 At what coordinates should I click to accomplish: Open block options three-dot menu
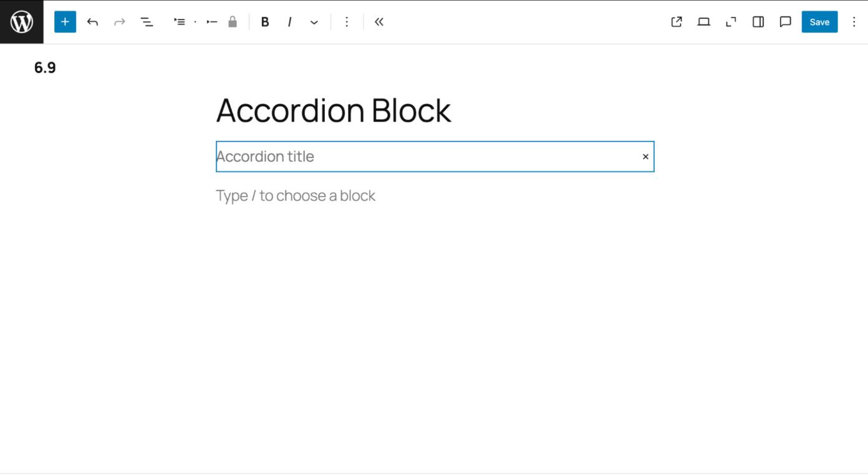347,22
